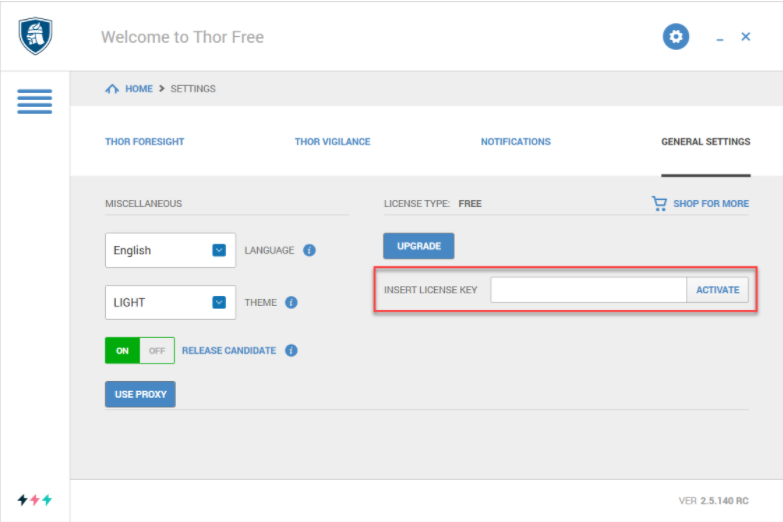
Task: Click the shopping cart icon
Action: coord(659,203)
